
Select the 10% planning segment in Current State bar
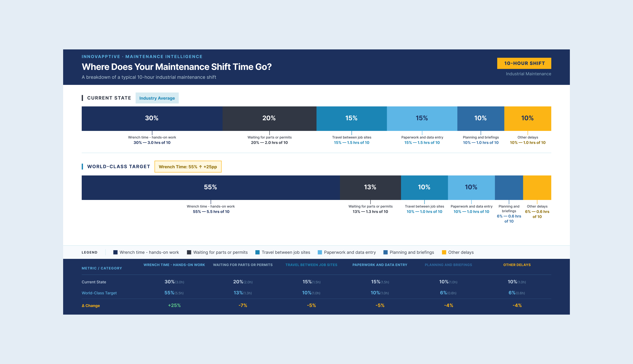(481, 118)
